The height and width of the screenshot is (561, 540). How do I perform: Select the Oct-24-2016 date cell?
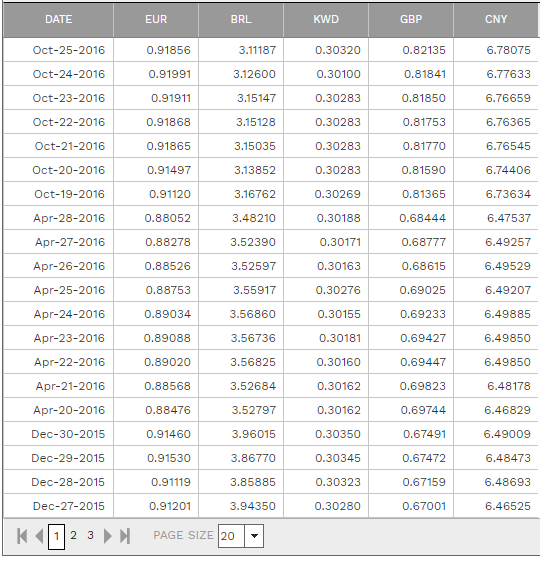(x=58, y=74)
